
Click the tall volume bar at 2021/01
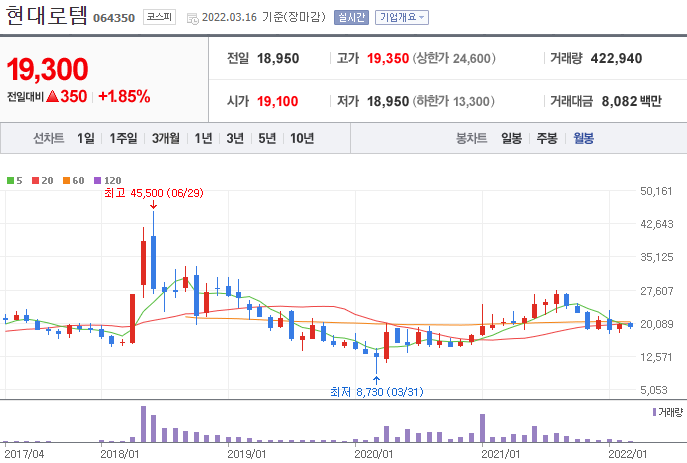click(482, 428)
